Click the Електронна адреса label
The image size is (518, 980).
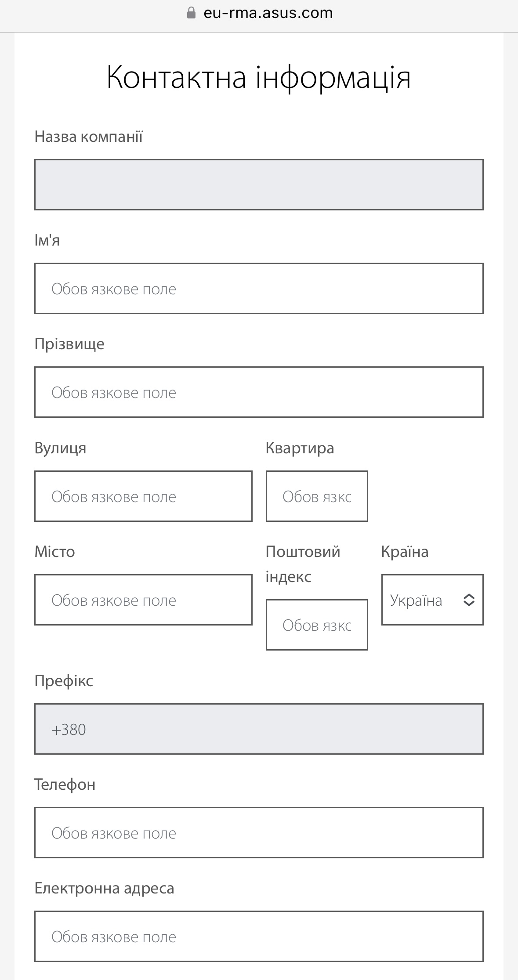click(x=105, y=888)
